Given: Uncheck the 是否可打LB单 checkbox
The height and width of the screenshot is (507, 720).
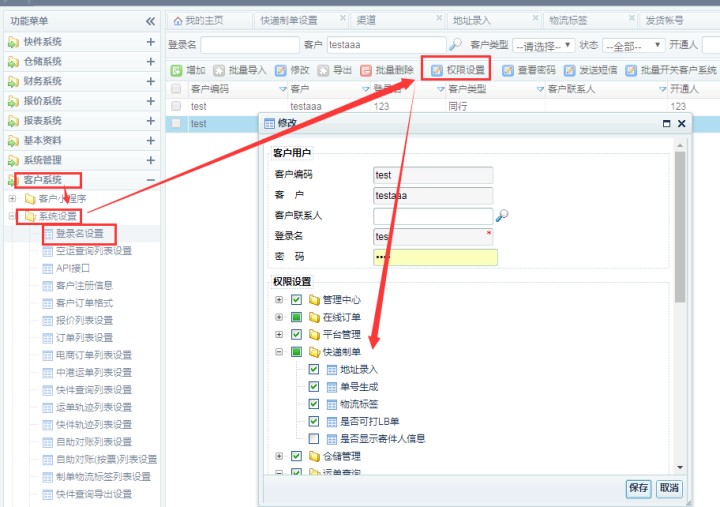Looking at the screenshot, I should coord(314,421).
